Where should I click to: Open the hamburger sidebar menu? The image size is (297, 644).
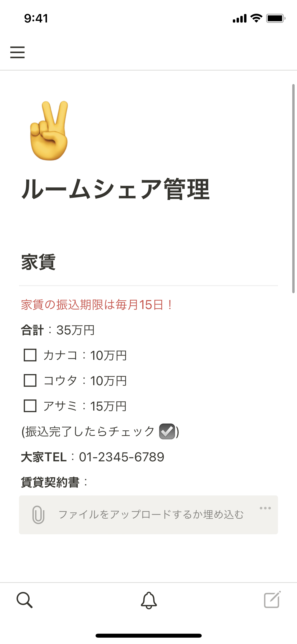click(17, 52)
